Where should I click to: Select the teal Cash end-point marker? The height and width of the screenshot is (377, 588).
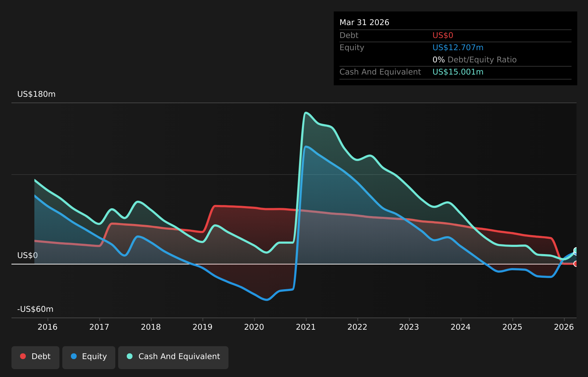(576, 250)
